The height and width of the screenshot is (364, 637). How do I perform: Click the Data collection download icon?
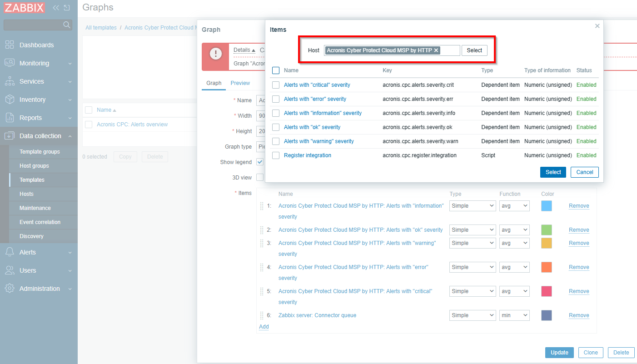tap(10, 135)
